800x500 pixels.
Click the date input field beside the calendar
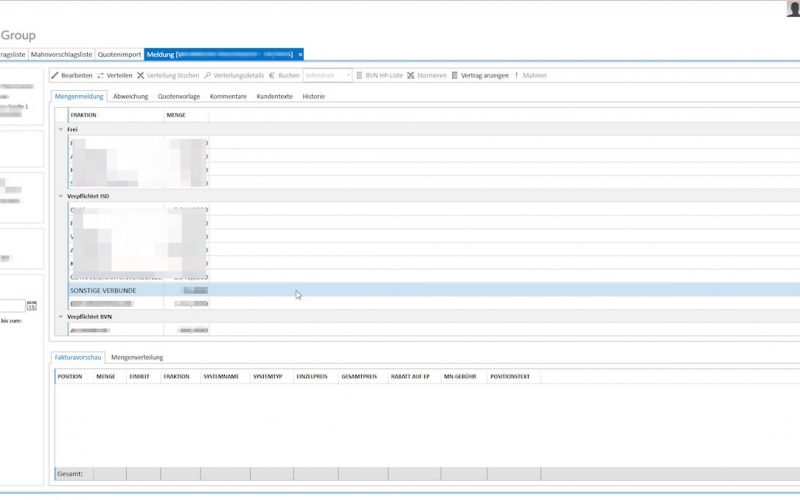point(12,306)
